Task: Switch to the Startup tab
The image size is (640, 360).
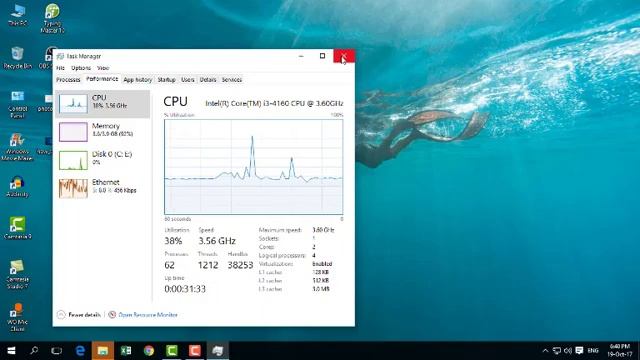Action: (x=167, y=80)
